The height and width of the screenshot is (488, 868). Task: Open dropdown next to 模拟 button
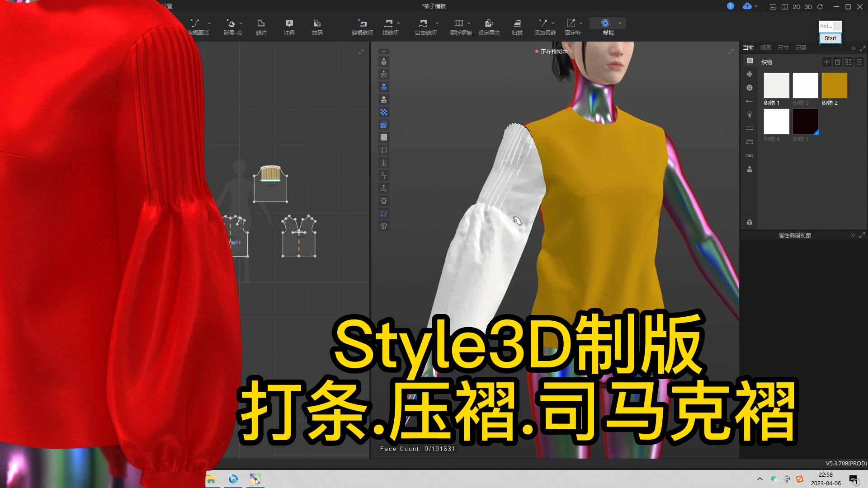620,23
